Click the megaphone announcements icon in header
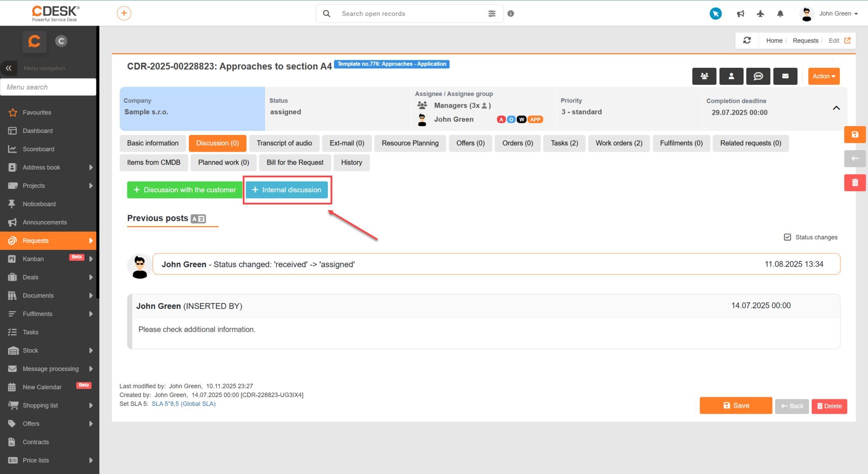This screenshot has width=868, height=474. pos(740,14)
